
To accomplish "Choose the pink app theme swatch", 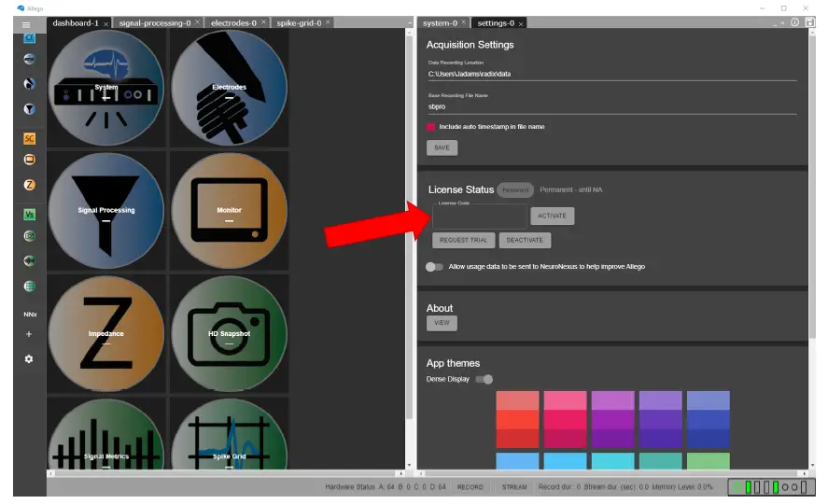I will click(x=565, y=420).
